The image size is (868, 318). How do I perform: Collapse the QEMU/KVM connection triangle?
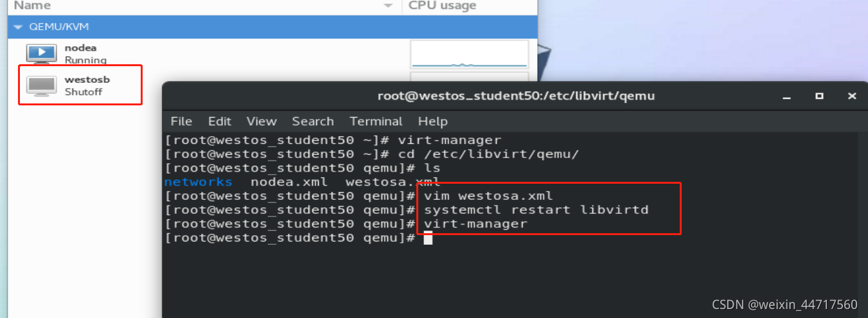[17, 27]
